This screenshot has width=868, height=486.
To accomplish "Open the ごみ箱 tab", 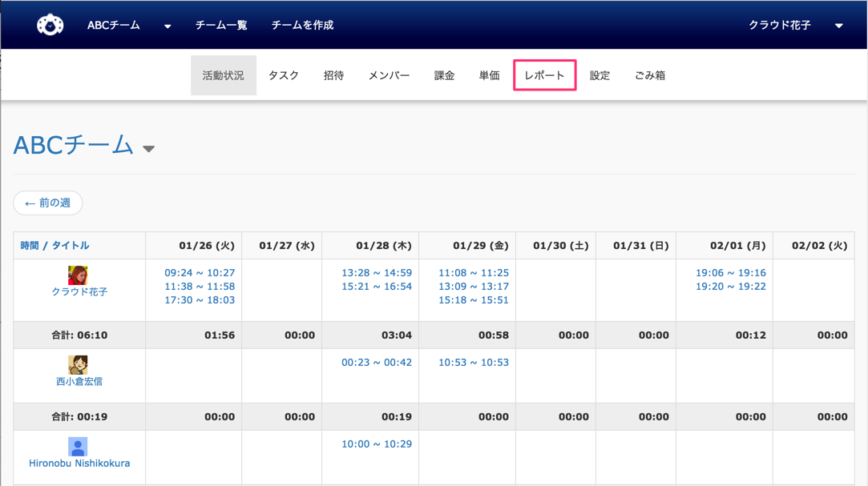I will [649, 75].
